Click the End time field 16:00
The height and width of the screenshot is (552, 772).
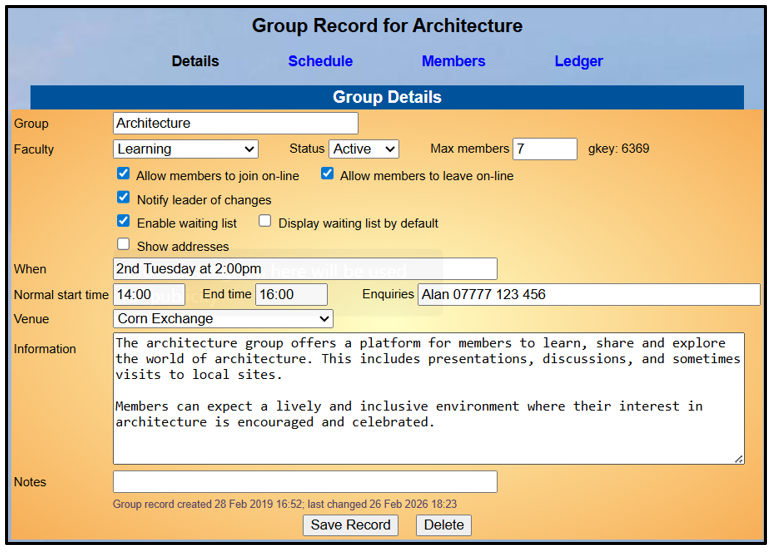click(x=291, y=294)
